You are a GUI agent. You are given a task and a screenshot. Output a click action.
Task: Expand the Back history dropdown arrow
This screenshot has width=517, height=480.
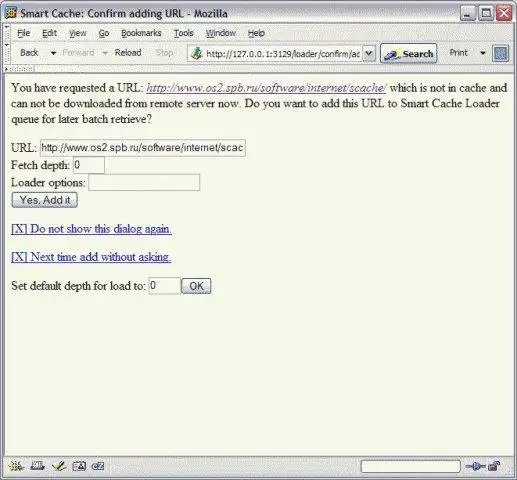53,53
